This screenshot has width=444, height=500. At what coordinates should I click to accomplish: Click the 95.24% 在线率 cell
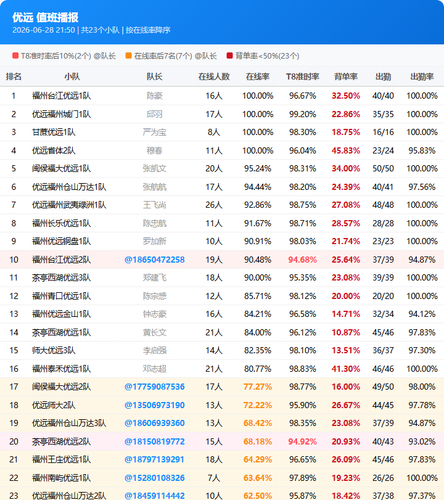[x=258, y=169]
